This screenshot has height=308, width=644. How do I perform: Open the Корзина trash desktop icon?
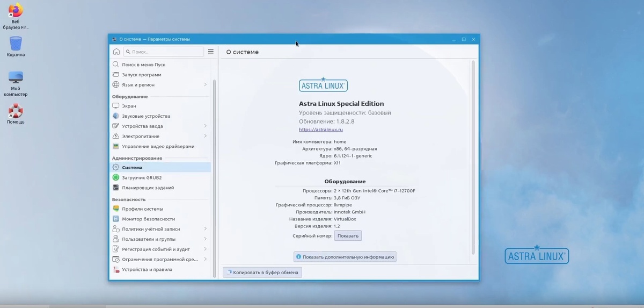16,43
